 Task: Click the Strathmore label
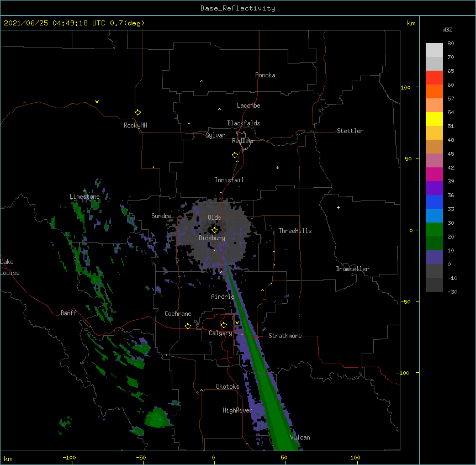pos(285,336)
